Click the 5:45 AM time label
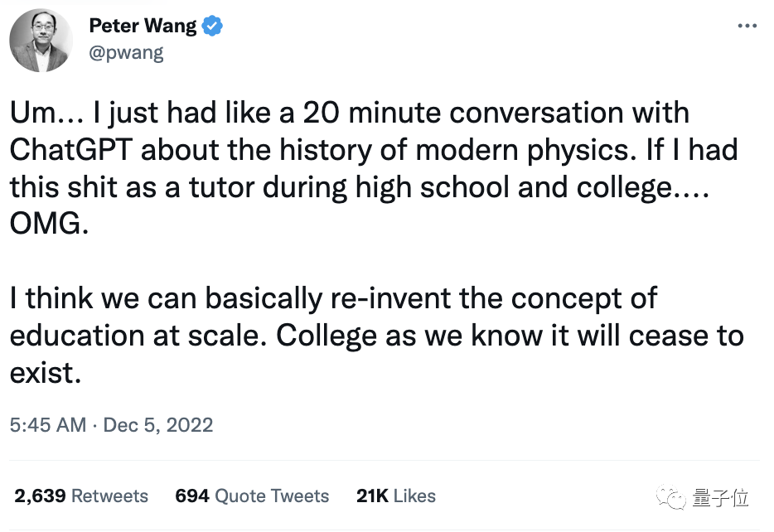 point(48,425)
